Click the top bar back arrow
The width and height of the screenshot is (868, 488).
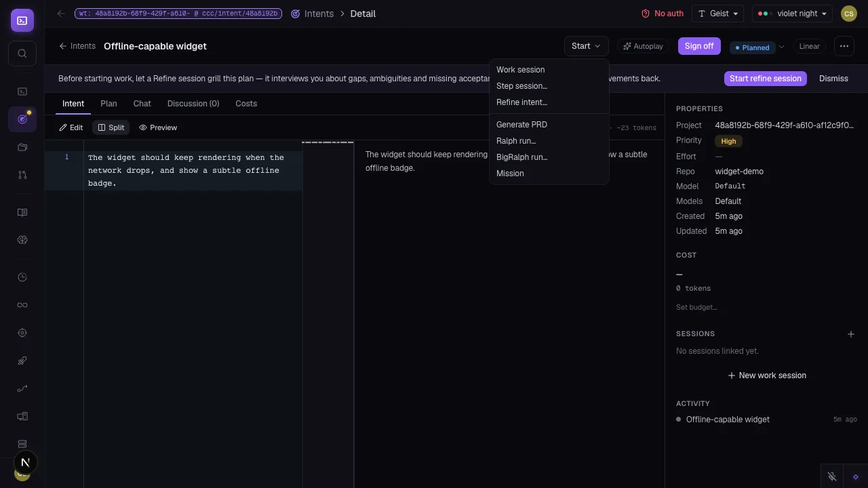point(61,14)
